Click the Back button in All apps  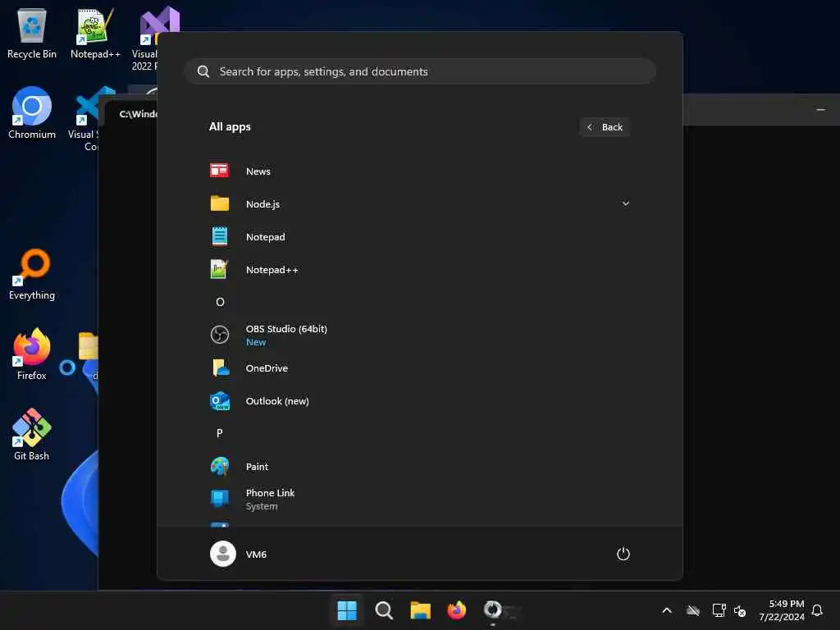pyautogui.click(x=605, y=127)
